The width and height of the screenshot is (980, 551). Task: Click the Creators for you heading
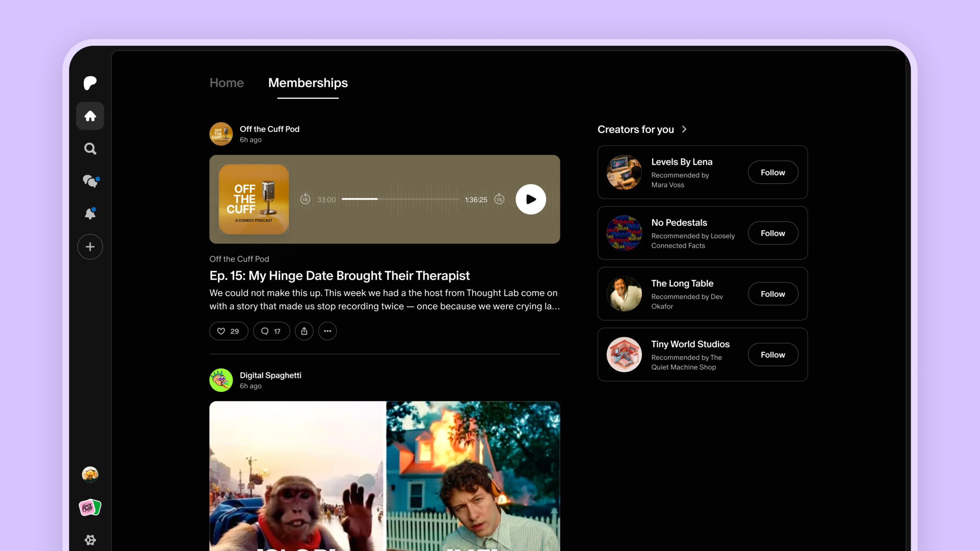click(635, 129)
